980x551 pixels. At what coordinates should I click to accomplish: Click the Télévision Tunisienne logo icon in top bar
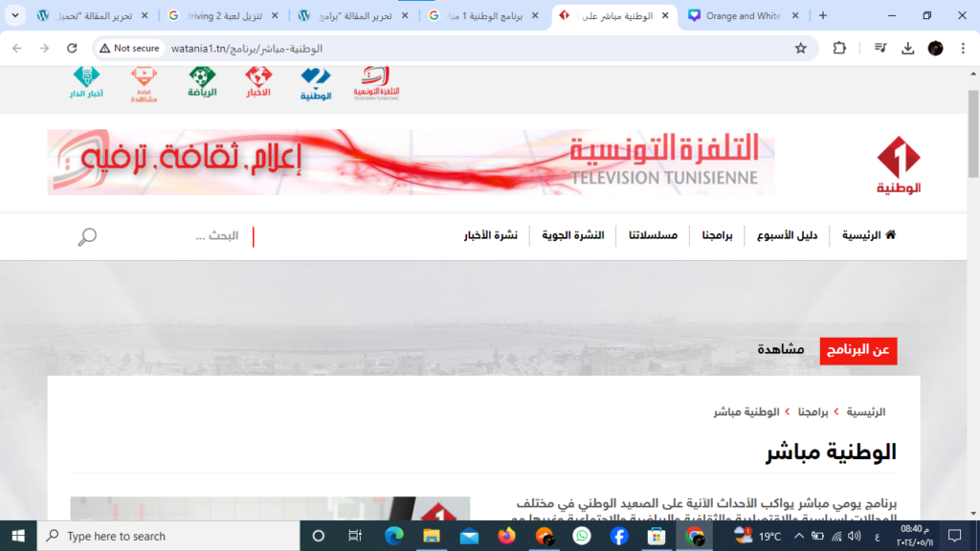pos(375,83)
